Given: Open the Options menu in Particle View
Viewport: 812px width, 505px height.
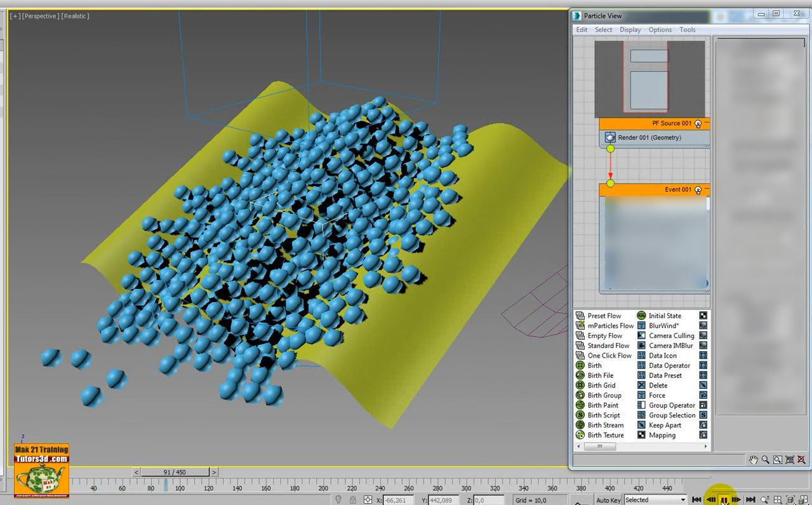Looking at the screenshot, I should click(x=660, y=29).
